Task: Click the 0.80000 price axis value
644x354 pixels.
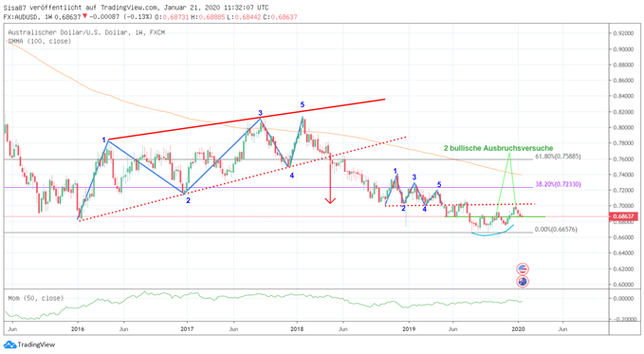Action: [623, 127]
